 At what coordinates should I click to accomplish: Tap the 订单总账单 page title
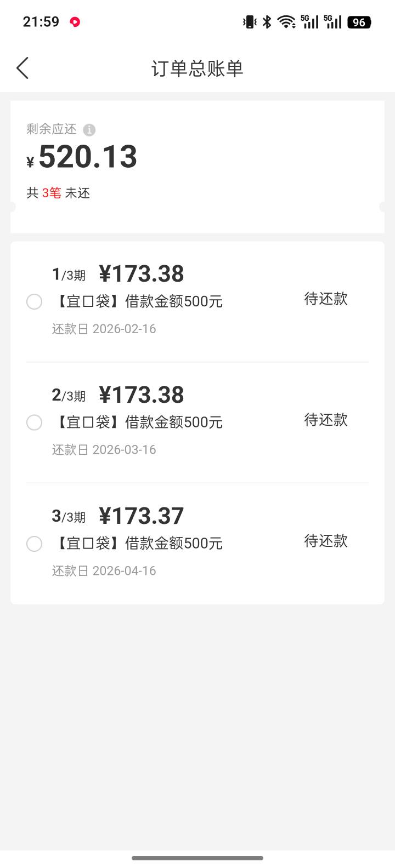coord(198,68)
